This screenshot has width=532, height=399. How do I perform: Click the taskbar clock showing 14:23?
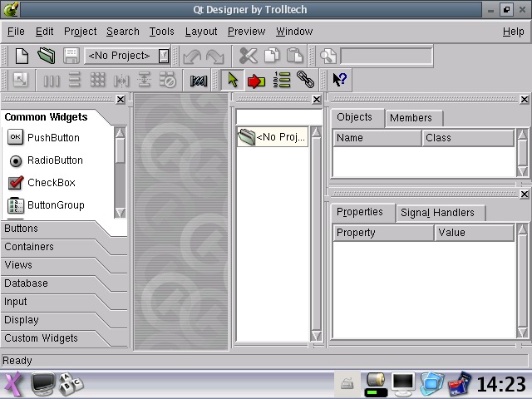(501, 384)
